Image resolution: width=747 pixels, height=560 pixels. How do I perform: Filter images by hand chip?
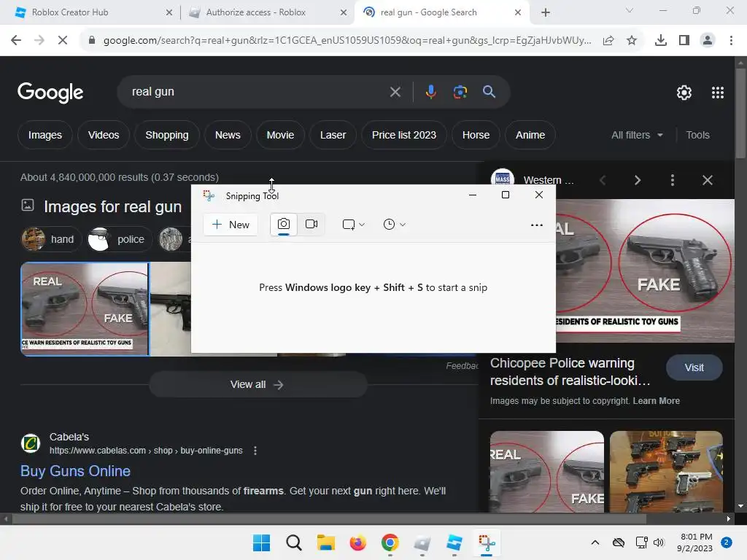pos(51,239)
